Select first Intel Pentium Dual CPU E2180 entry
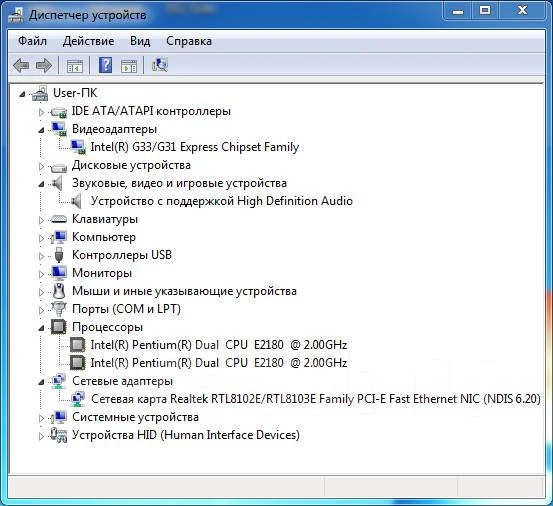Viewport: 553px width, 506px height. (x=219, y=345)
